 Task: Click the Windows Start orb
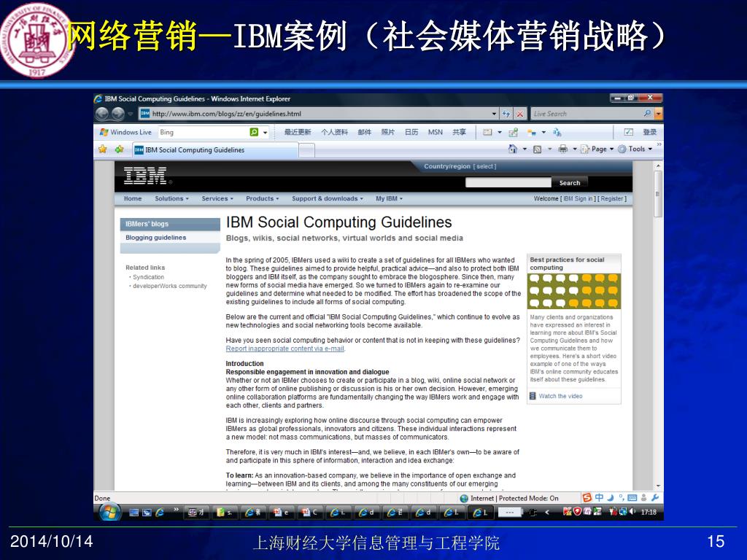pyautogui.click(x=110, y=513)
